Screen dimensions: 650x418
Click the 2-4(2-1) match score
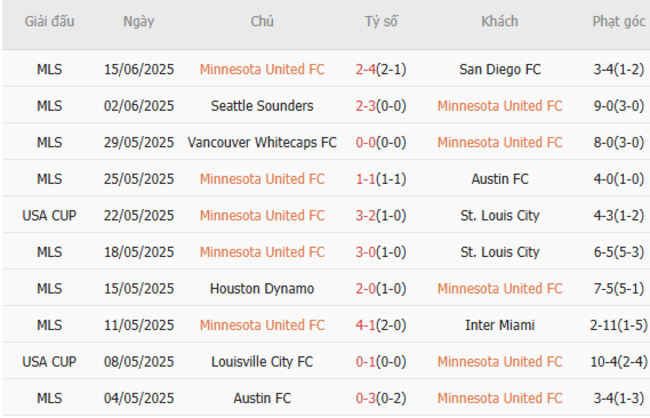point(381,69)
